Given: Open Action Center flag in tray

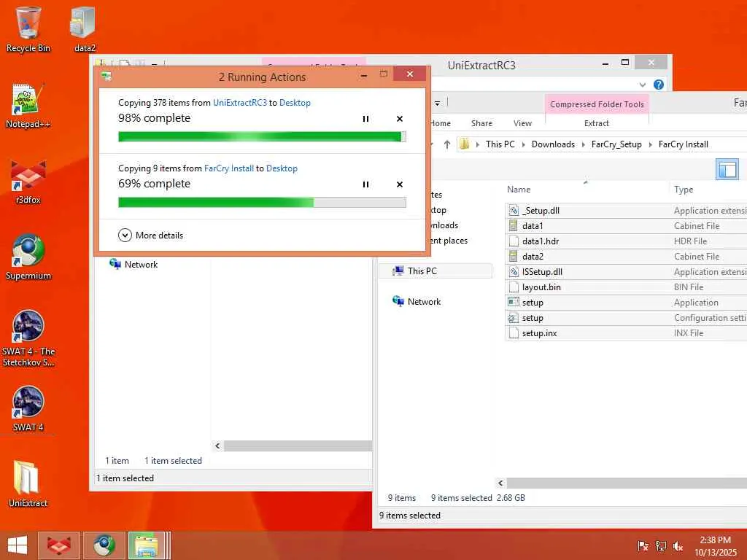Looking at the screenshot, I should (x=643, y=545).
